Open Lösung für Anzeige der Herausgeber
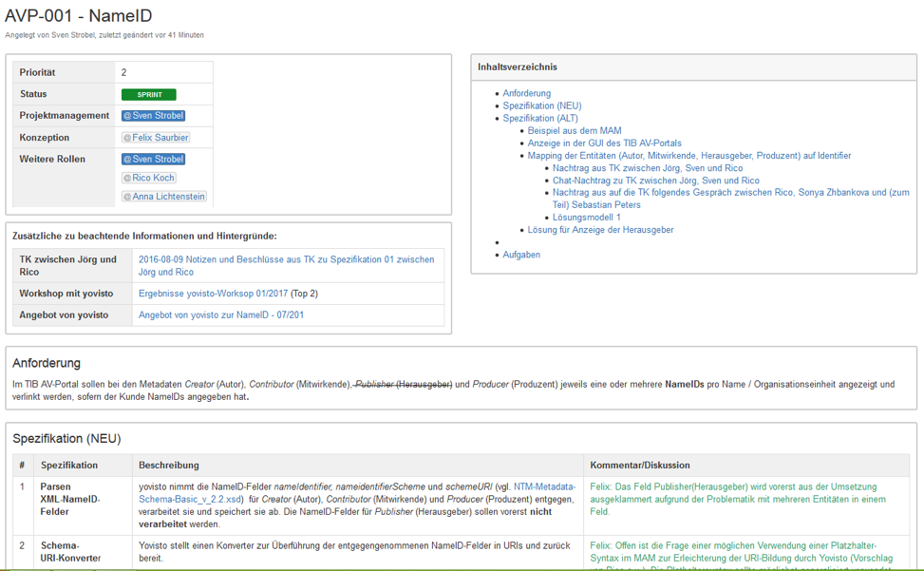 click(598, 228)
